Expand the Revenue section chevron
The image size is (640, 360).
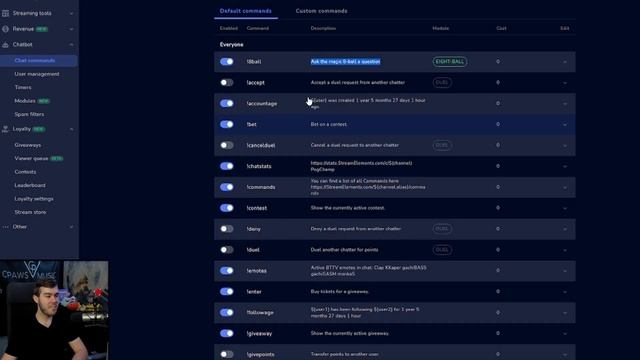[x=71, y=29]
